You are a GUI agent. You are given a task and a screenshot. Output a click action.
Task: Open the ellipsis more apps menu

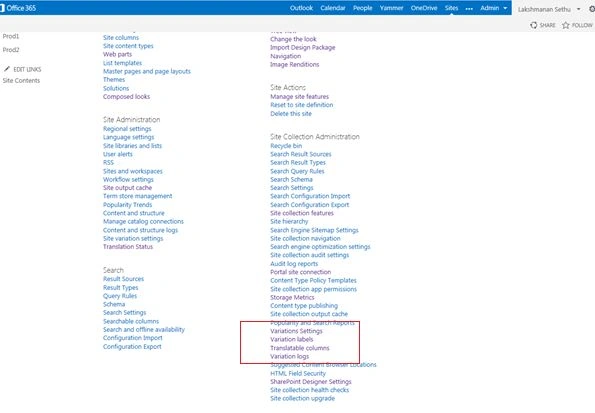pyautogui.click(x=469, y=8)
